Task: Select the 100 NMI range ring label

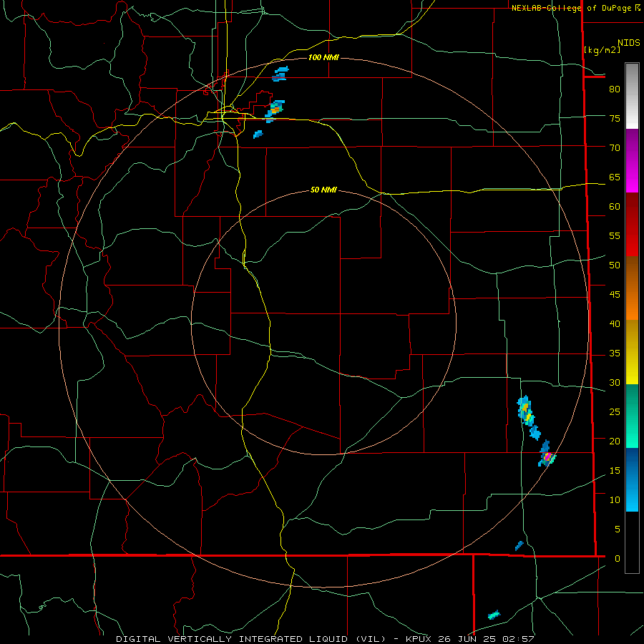Action: pyautogui.click(x=323, y=57)
